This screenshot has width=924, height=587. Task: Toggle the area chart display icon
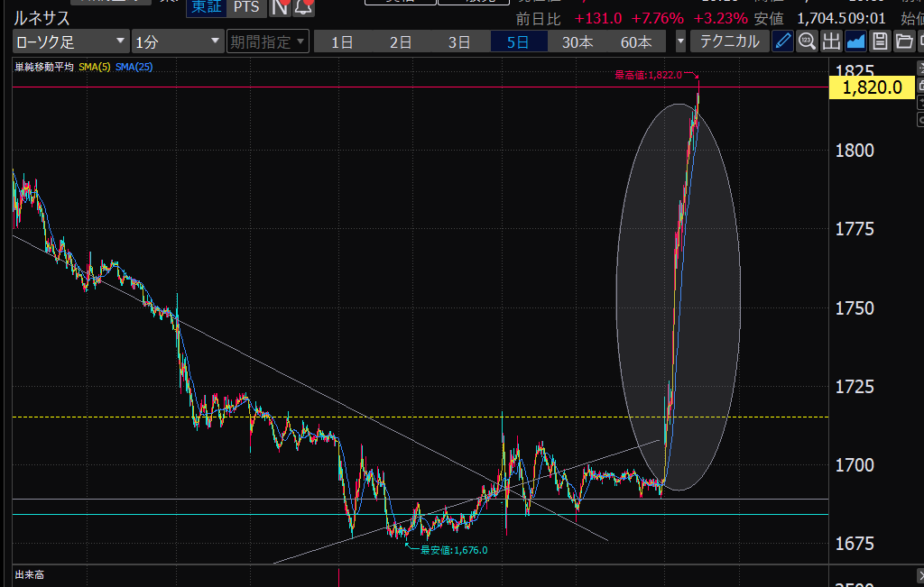855,41
